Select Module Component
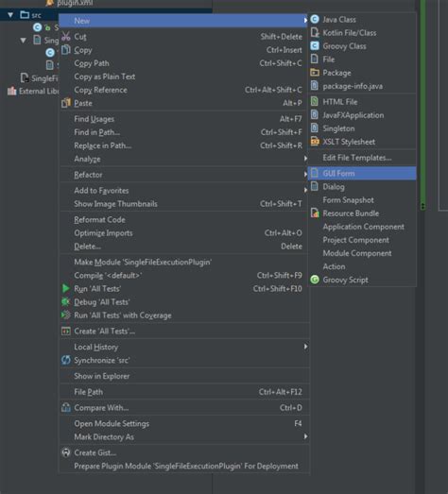Image resolution: width=448 pixels, height=494 pixels. coord(357,253)
